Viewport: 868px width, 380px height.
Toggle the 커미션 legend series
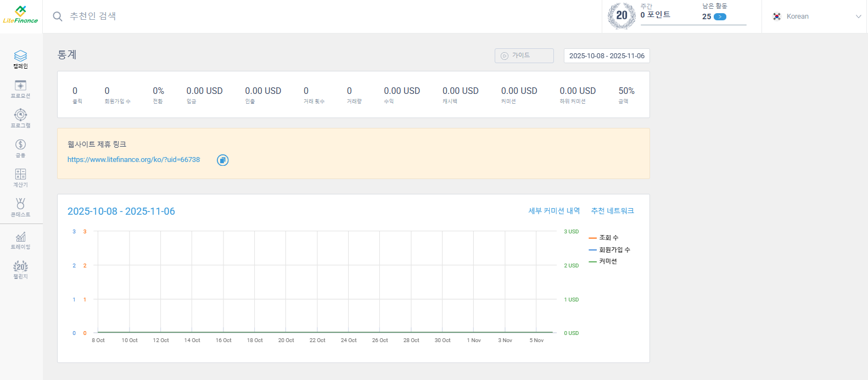point(603,261)
